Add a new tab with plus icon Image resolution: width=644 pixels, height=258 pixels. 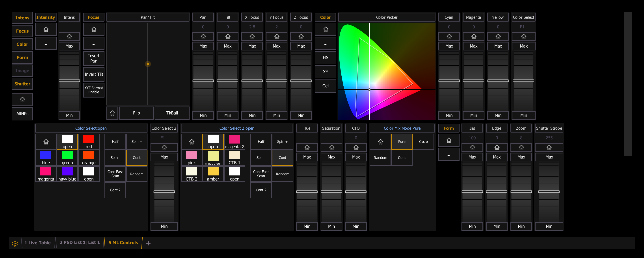point(148,243)
